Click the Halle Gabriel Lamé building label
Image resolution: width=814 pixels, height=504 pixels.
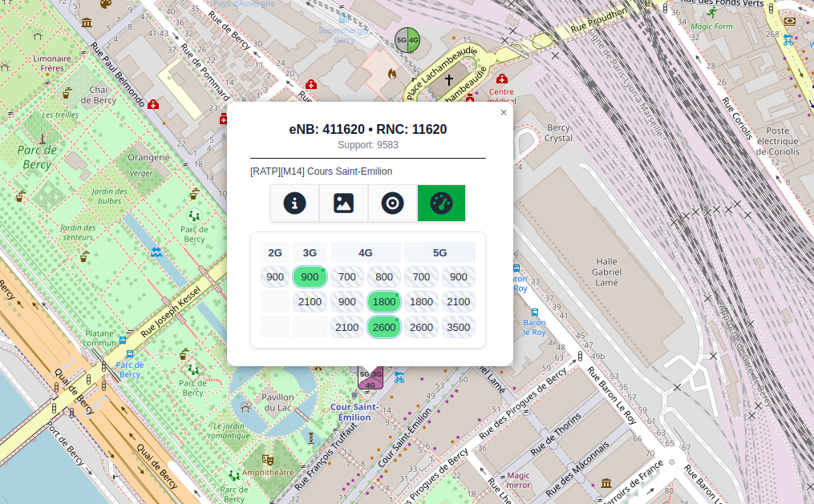(x=618, y=272)
